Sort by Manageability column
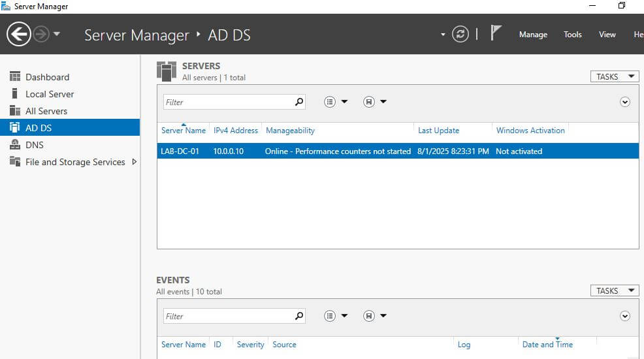Image resolution: width=644 pixels, height=359 pixels. click(x=290, y=131)
